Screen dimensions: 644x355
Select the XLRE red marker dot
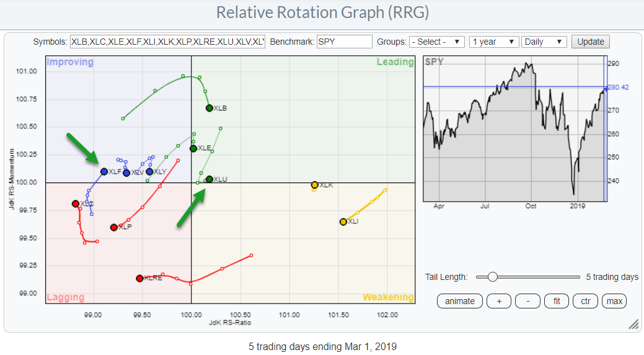(139, 278)
